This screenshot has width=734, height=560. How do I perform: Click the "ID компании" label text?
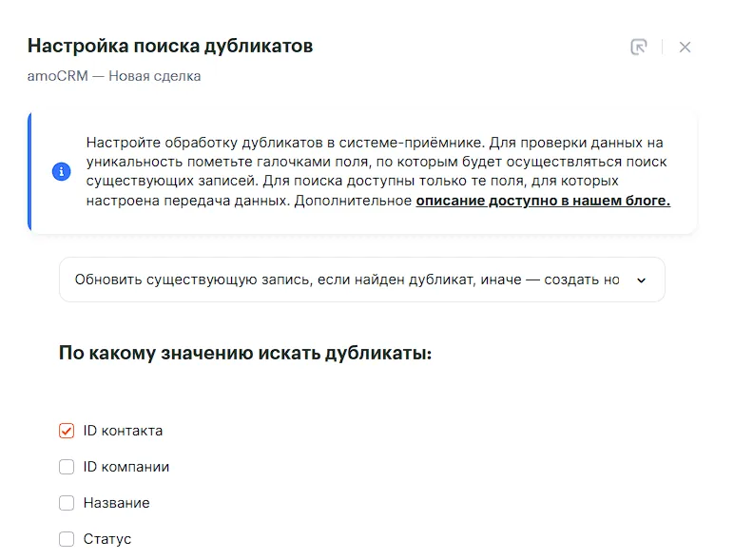click(126, 467)
